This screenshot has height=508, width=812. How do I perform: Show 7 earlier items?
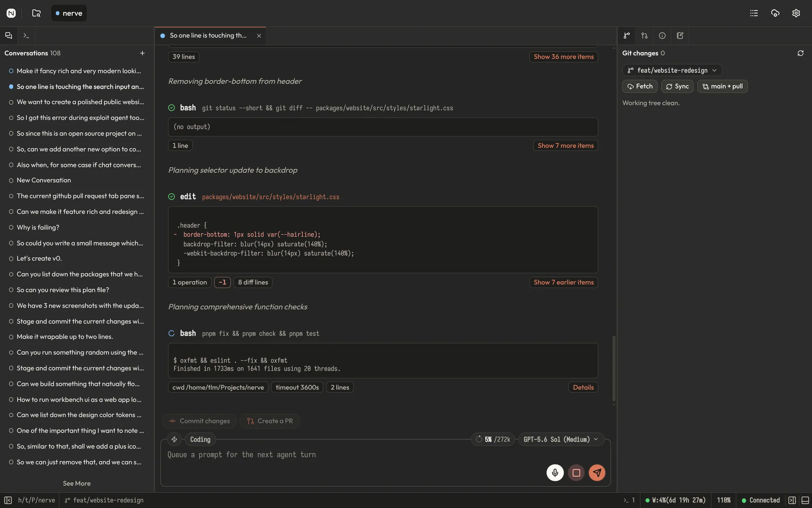564,282
